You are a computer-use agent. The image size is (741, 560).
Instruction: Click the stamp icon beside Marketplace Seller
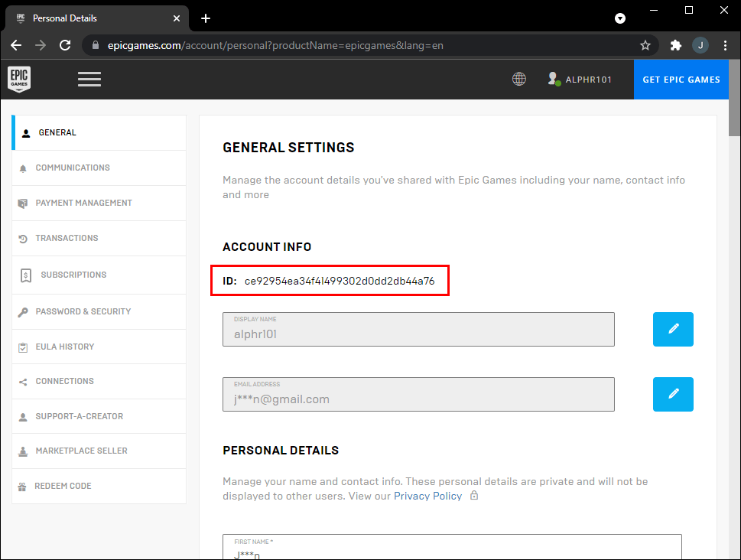point(23,451)
